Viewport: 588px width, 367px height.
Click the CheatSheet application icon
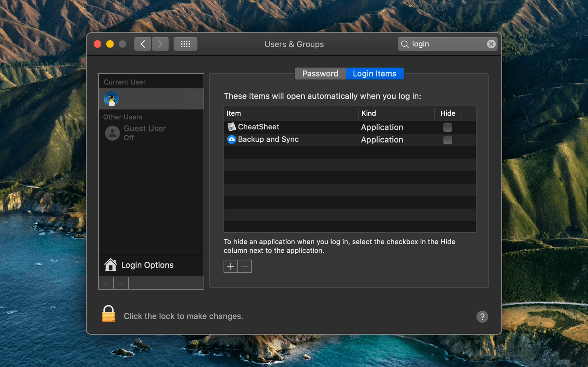click(231, 127)
